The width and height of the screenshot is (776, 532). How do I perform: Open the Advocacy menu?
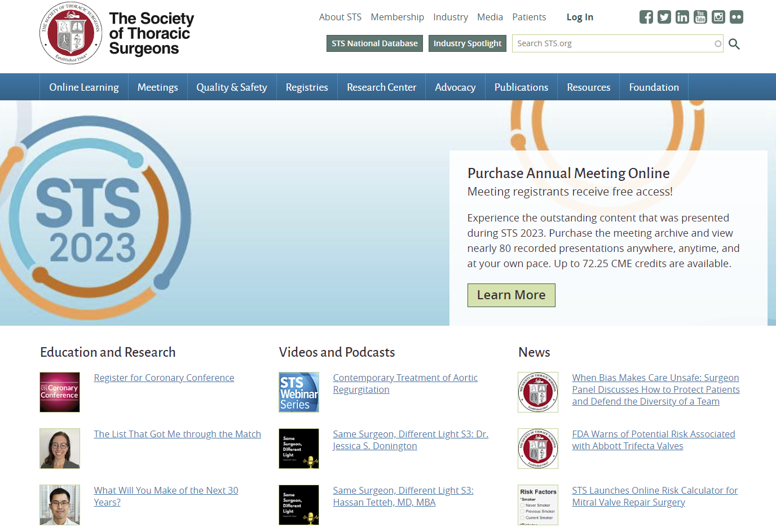(456, 87)
